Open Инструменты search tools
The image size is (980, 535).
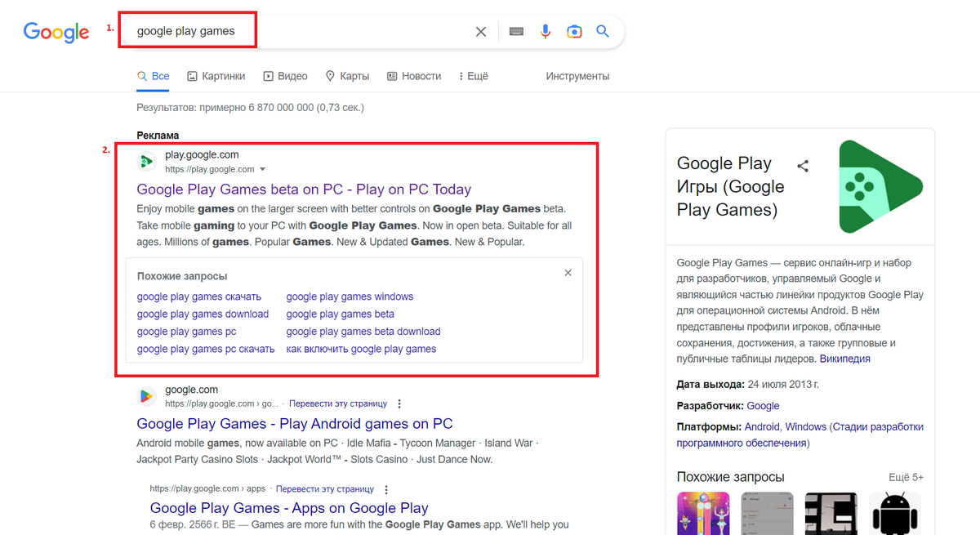(577, 76)
